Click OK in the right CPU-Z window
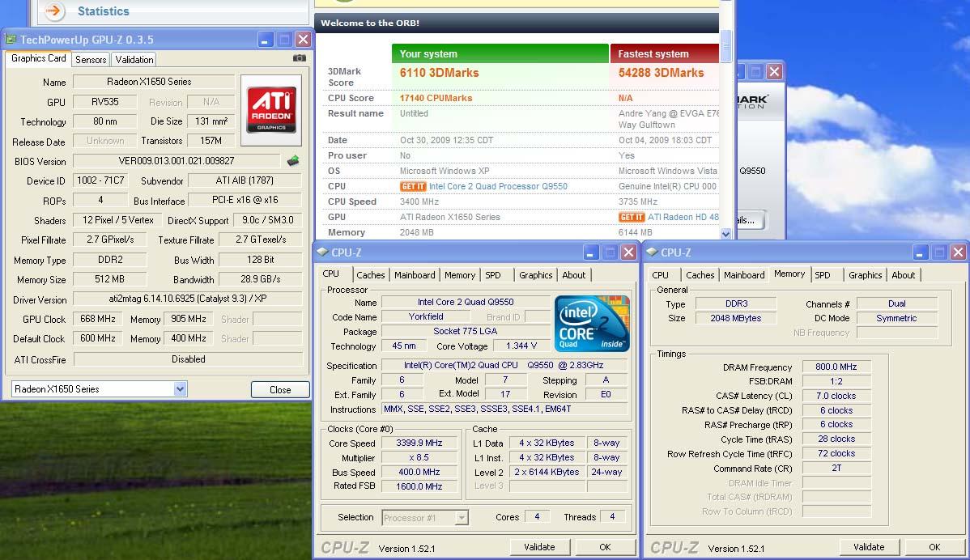Viewport: 970px width, 560px height. (934, 547)
